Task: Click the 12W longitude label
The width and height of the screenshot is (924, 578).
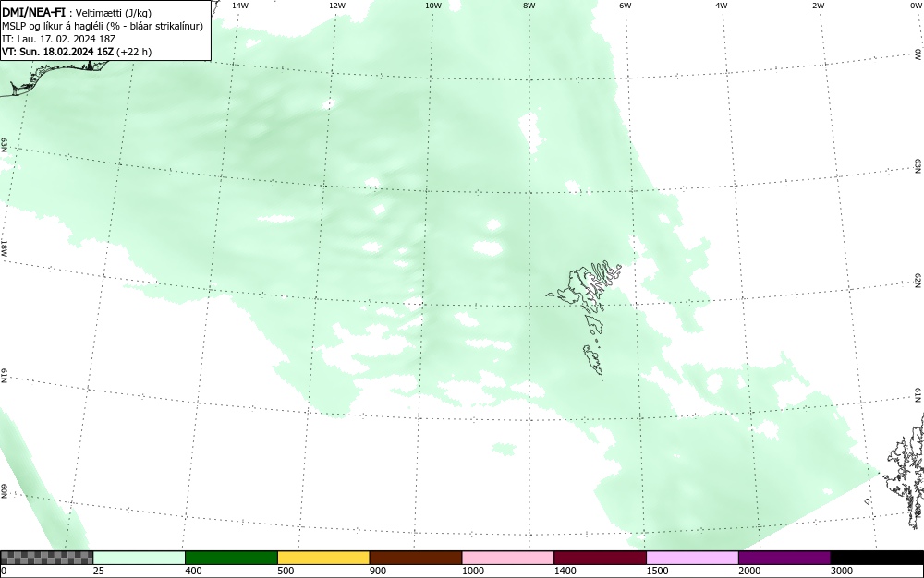Action: [336, 5]
